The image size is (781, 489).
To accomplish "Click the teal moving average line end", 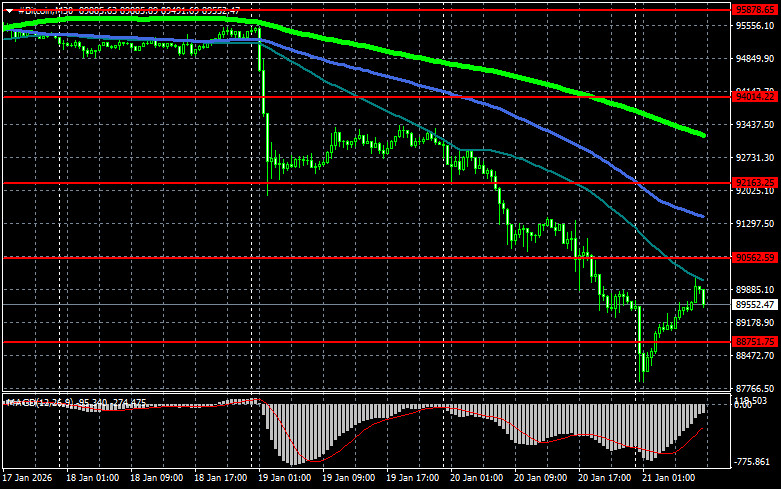I will 702,279.
